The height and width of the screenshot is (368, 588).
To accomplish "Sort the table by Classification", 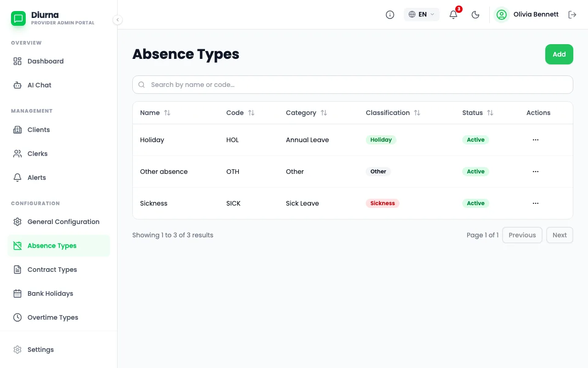I will tap(393, 113).
